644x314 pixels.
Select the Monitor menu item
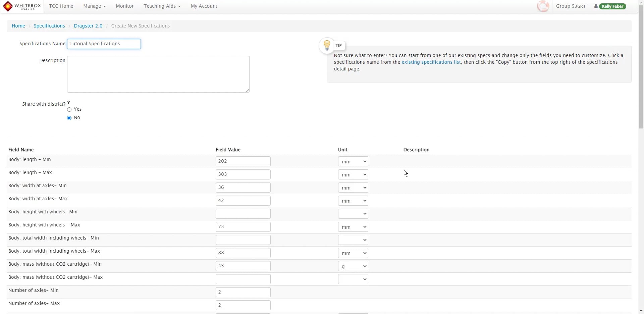124,6
